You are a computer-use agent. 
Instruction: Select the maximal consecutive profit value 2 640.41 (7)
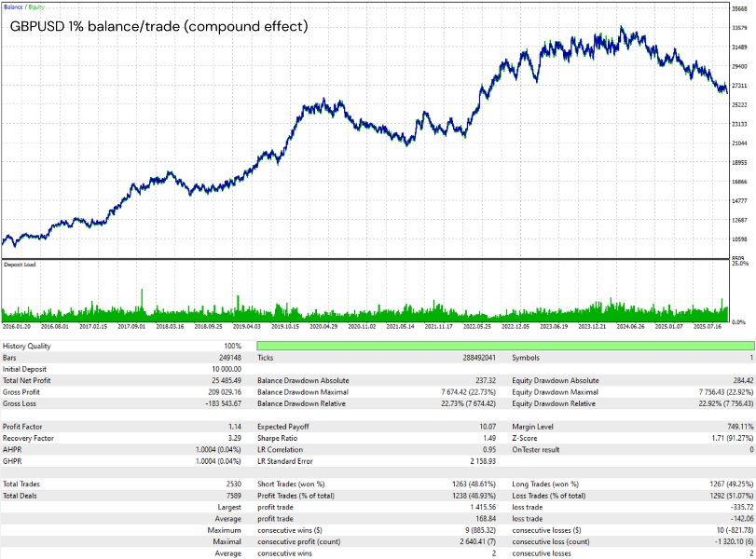[x=478, y=542]
